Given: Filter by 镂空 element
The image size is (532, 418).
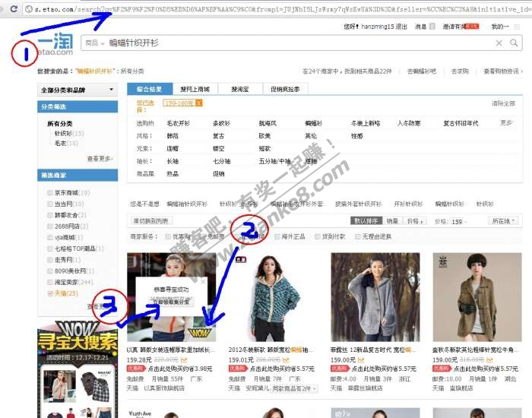Looking at the screenshot, I should (219, 149).
